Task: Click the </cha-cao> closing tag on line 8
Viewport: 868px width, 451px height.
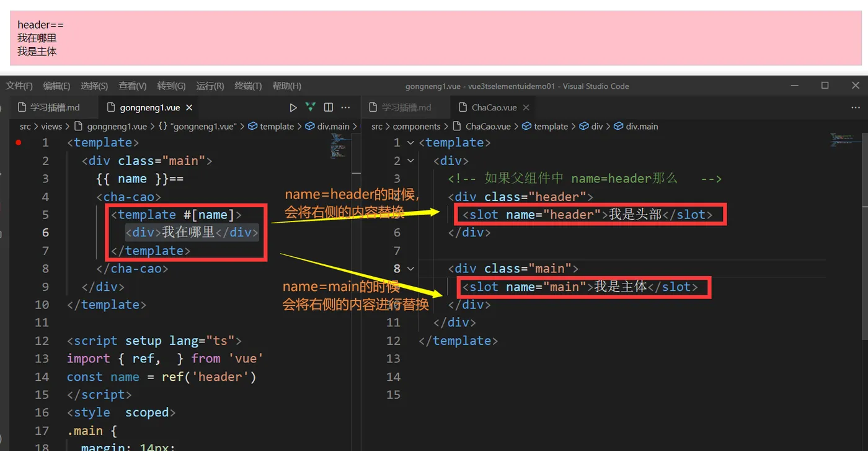Action: click(133, 269)
